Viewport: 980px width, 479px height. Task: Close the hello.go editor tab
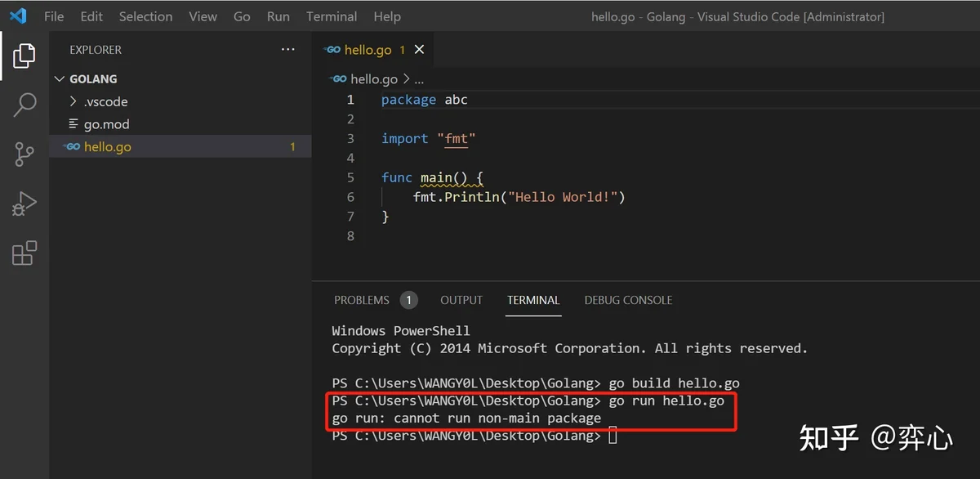(419, 50)
